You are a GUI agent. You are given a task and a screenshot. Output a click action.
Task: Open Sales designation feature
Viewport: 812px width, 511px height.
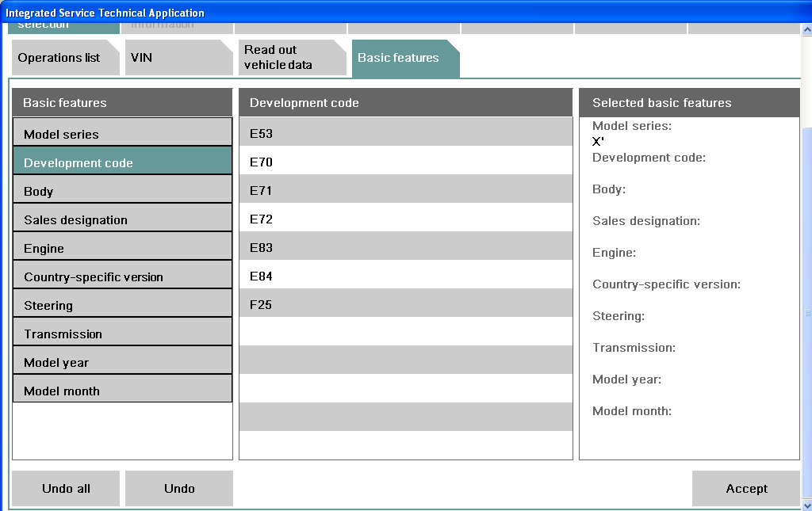[x=122, y=217]
